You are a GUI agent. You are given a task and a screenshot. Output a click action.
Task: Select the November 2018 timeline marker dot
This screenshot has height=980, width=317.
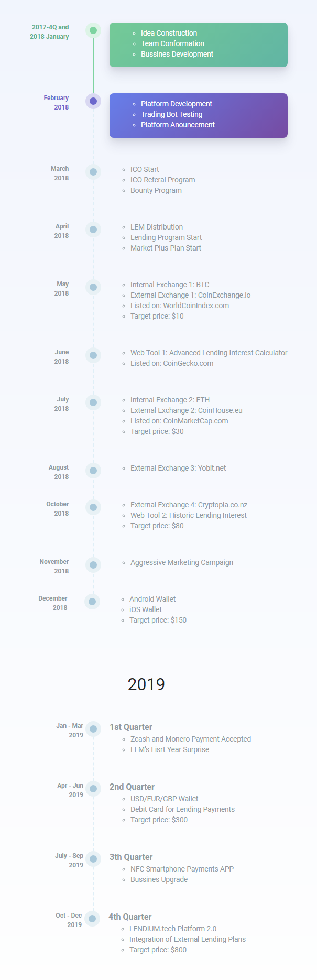coord(93,565)
